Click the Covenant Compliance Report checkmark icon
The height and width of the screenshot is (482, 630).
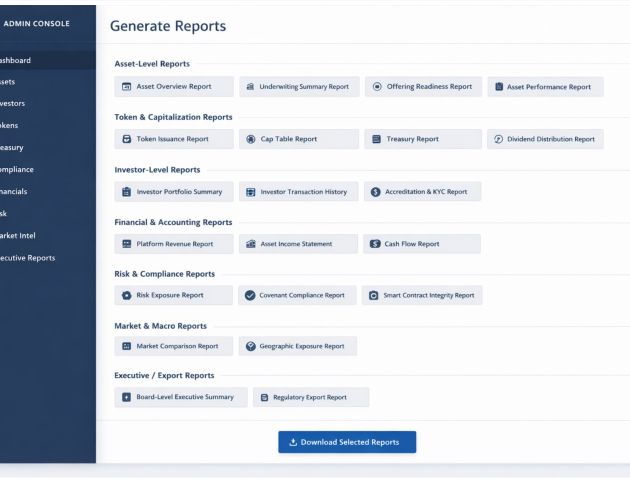pos(251,295)
